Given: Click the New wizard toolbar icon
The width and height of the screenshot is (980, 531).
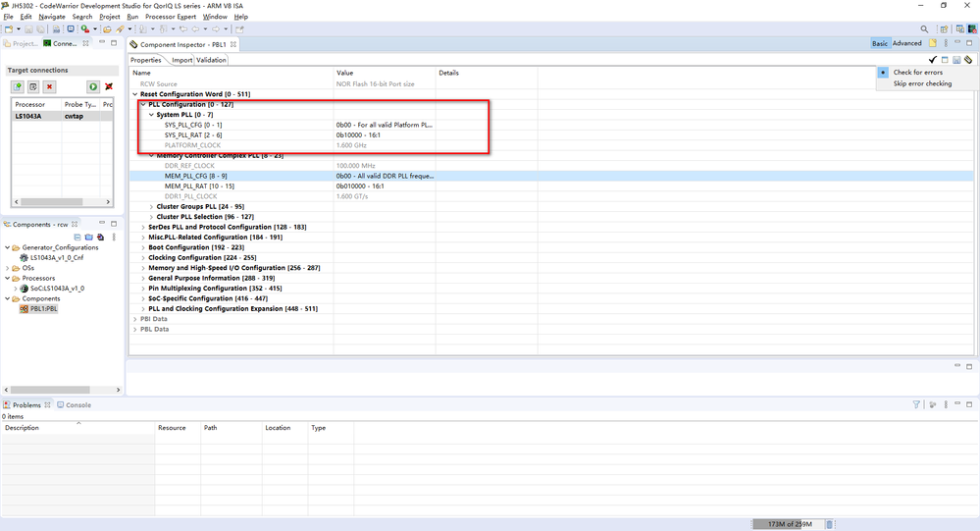Looking at the screenshot, I should click(x=9, y=28).
